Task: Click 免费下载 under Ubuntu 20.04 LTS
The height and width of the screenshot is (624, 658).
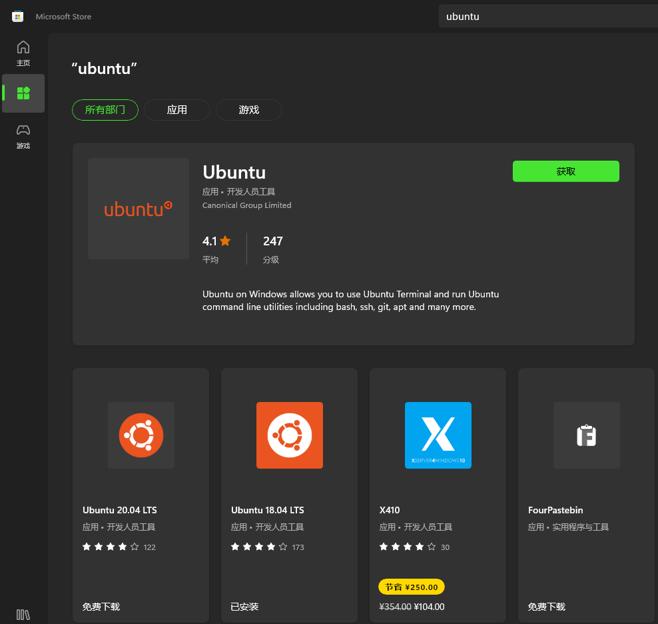Action: 101,606
